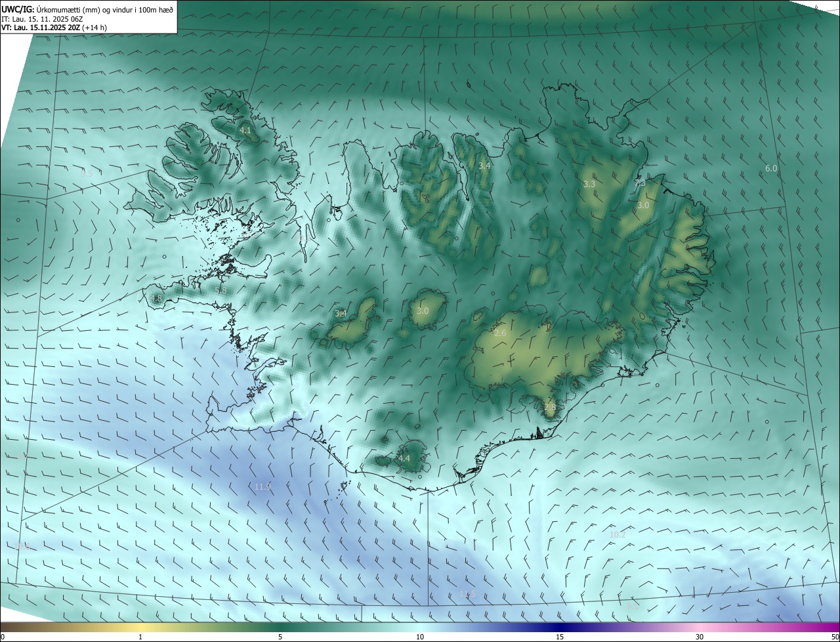The height and width of the screenshot is (642, 840).
Task: Click the 3.3 value in northeast Iceland
Action: tap(589, 184)
